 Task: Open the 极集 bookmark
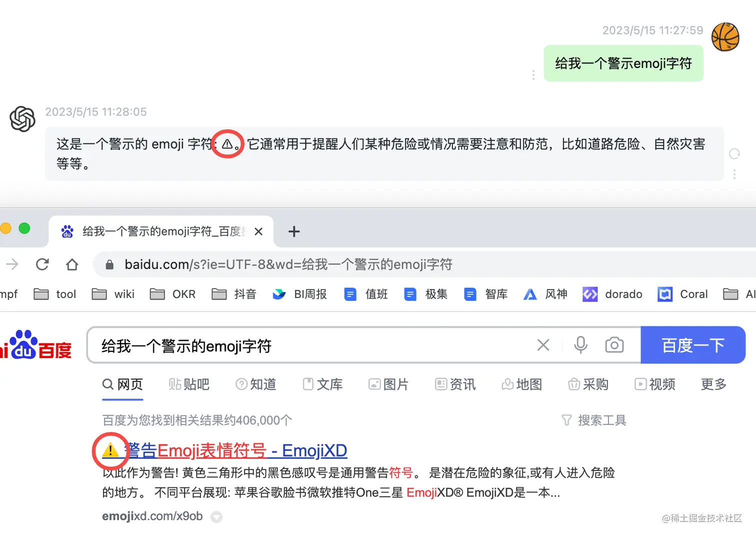(426, 294)
